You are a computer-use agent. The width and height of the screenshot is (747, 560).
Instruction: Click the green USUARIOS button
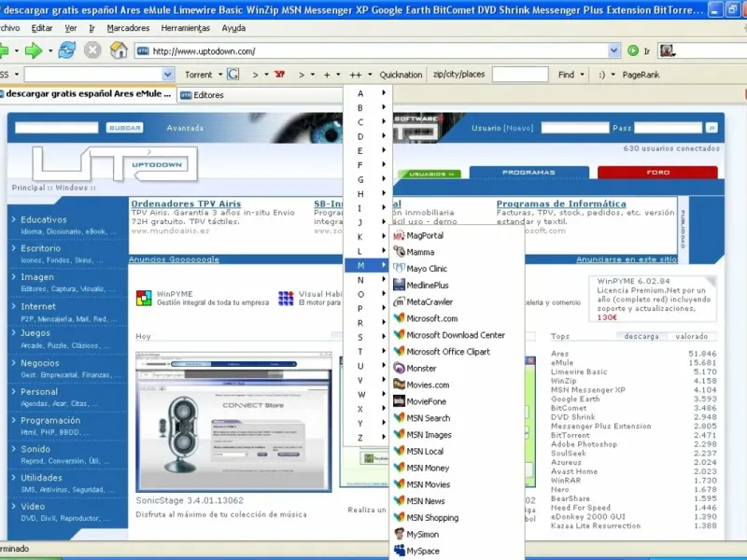tap(431, 174)
